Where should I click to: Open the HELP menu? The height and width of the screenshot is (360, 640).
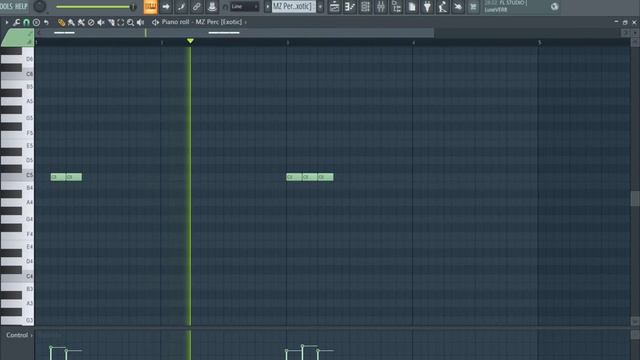tap(21, 7)
